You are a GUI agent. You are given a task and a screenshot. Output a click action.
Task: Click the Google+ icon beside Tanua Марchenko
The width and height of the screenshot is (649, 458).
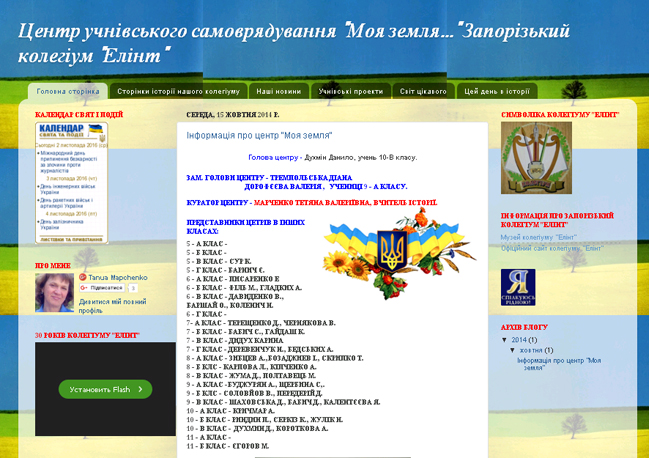pos(83,276)
